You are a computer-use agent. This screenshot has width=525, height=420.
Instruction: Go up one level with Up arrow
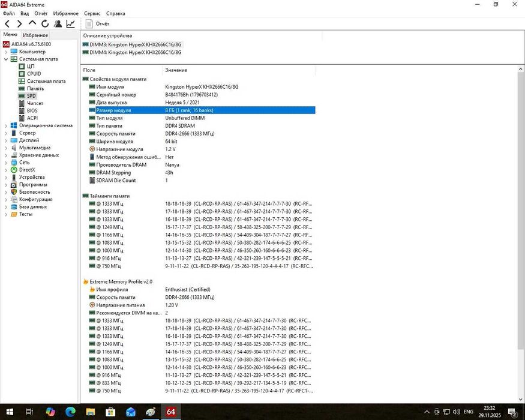[32, 23]
